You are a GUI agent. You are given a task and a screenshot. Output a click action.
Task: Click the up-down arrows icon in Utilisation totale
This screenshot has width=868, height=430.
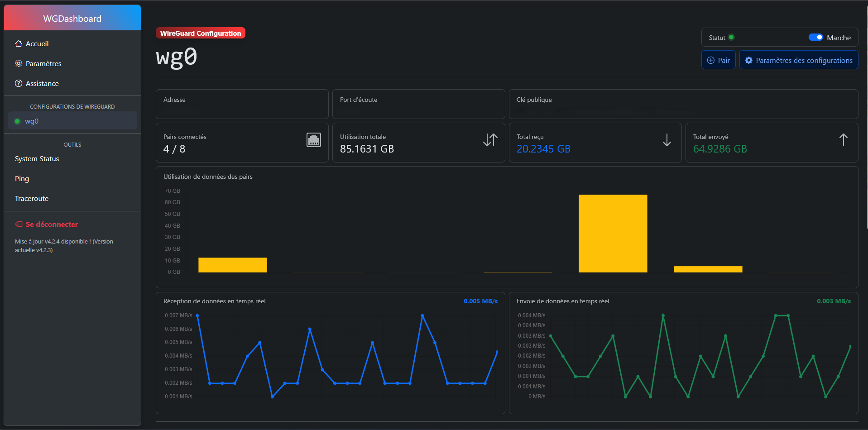click(490, 140)
